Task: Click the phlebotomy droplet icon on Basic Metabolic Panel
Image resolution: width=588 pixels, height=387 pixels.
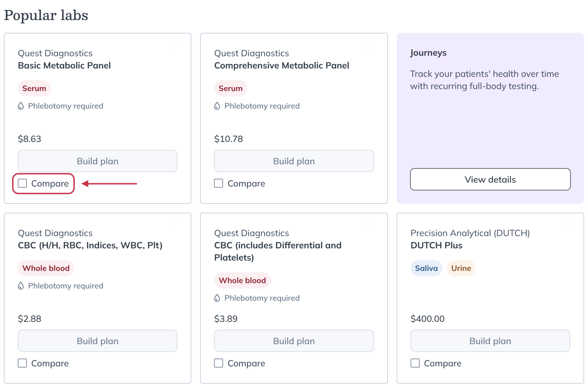Action: pyautogui.click(x=20, y=106)
